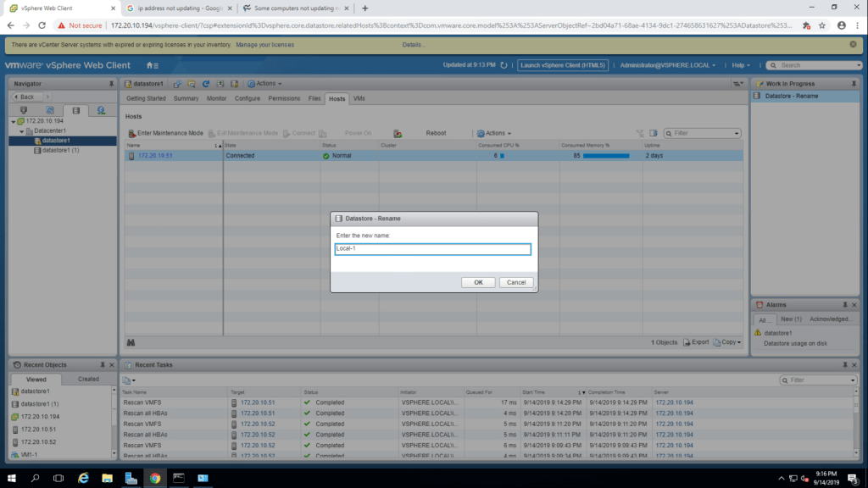Collapse the 172.20.10.194 vCenter tree node

14,121
